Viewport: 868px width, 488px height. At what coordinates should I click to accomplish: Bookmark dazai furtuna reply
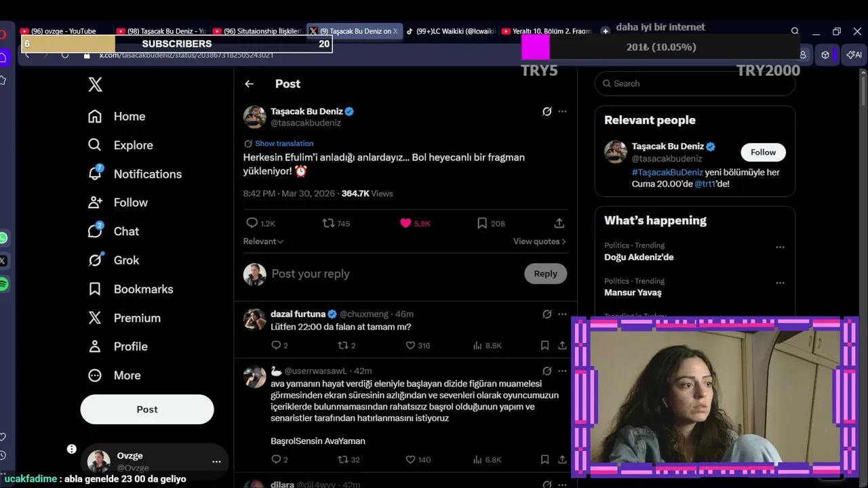(x=545, y=346)
